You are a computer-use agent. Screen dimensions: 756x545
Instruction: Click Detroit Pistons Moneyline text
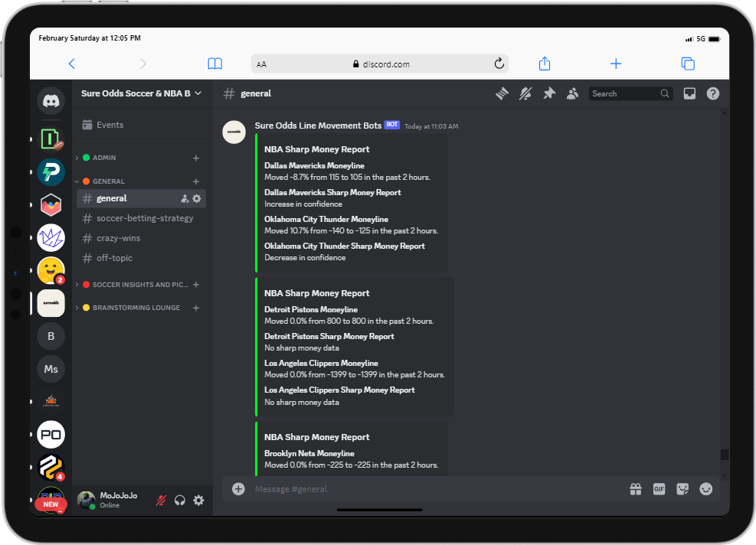point(311,309)
